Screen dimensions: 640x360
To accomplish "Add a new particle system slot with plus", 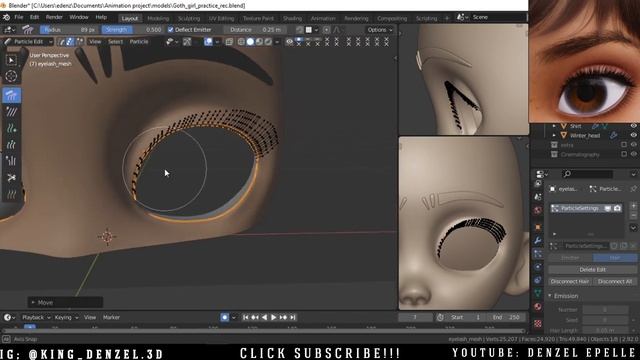I will coord(633,206).
